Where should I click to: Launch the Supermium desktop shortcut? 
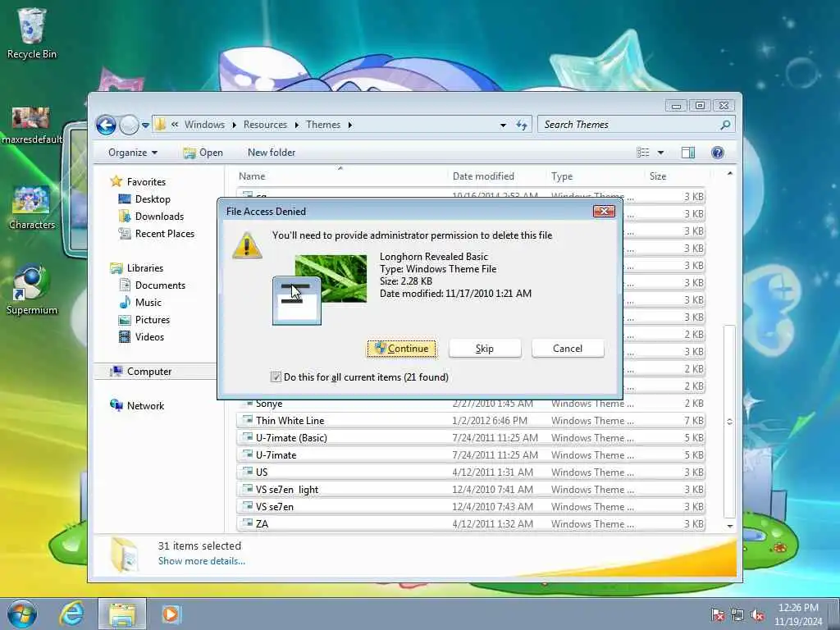pyautogui.click(x=32, y=290)
